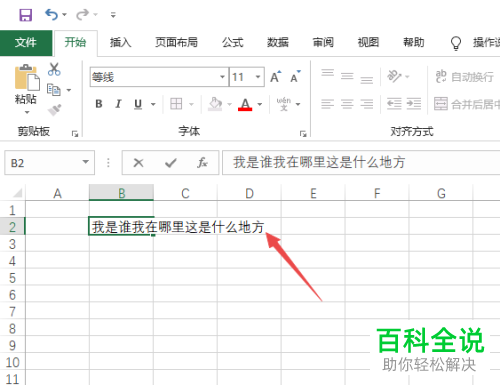Open fill color dropdown arrow
This screenshot has width=500, height=385.
pyautogui.click(x=229, y=104)
